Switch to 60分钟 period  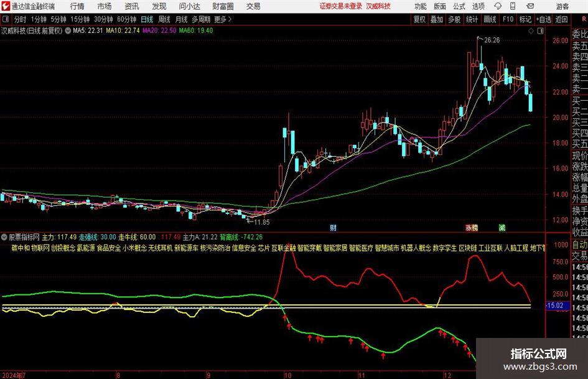[x=126, y=19]
